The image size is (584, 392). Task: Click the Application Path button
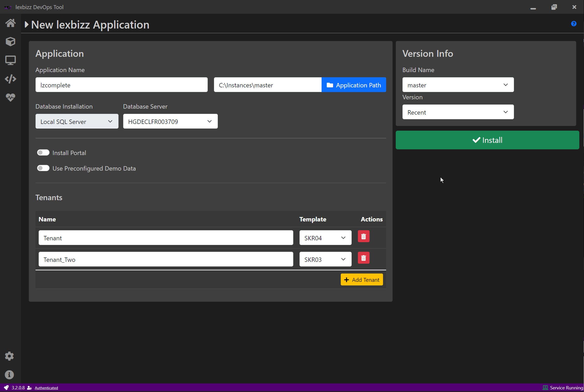click(354, 85)
